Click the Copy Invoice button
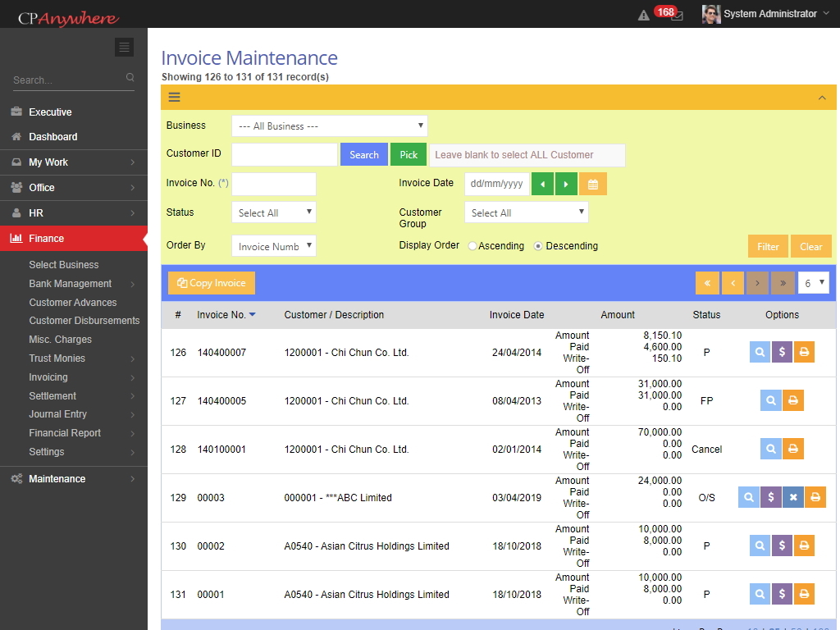This screenshot has width=840, height=630. tap(212, 283)
